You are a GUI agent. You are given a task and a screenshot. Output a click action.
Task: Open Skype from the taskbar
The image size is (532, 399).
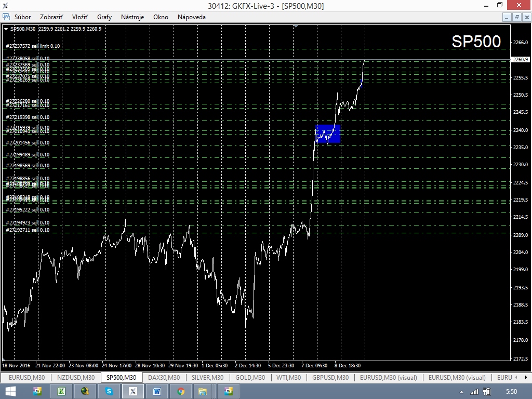click(x=109, y=391)
